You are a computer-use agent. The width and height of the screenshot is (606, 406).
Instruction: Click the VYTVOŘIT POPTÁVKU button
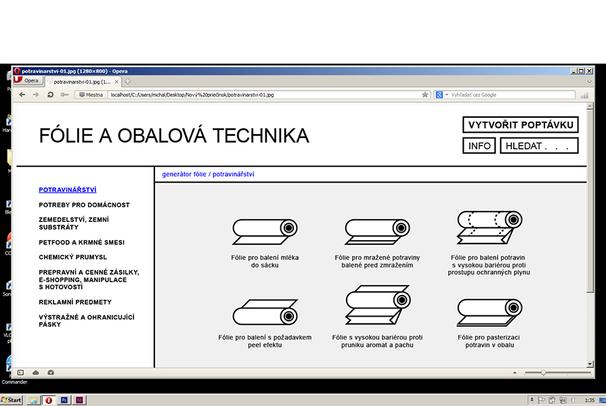[521, 125]
